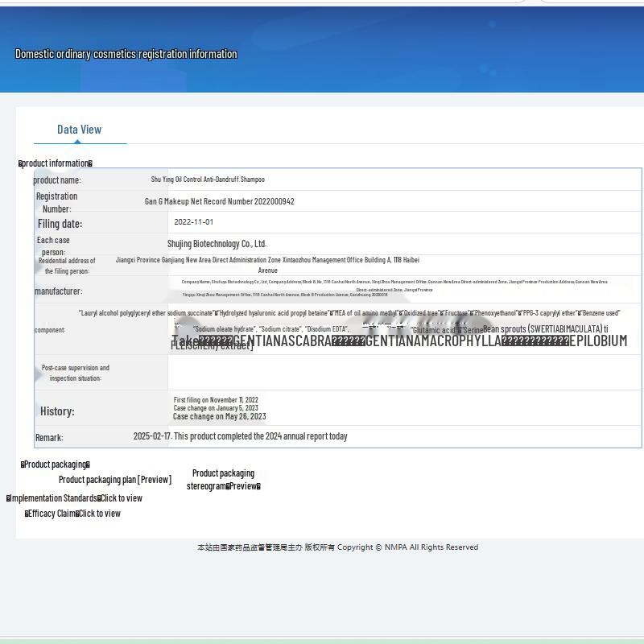The width and height of the screenshot is (644, 644).
Task: Click the Post-case supervision and inspection label
Action: click(x=75, y=373)
